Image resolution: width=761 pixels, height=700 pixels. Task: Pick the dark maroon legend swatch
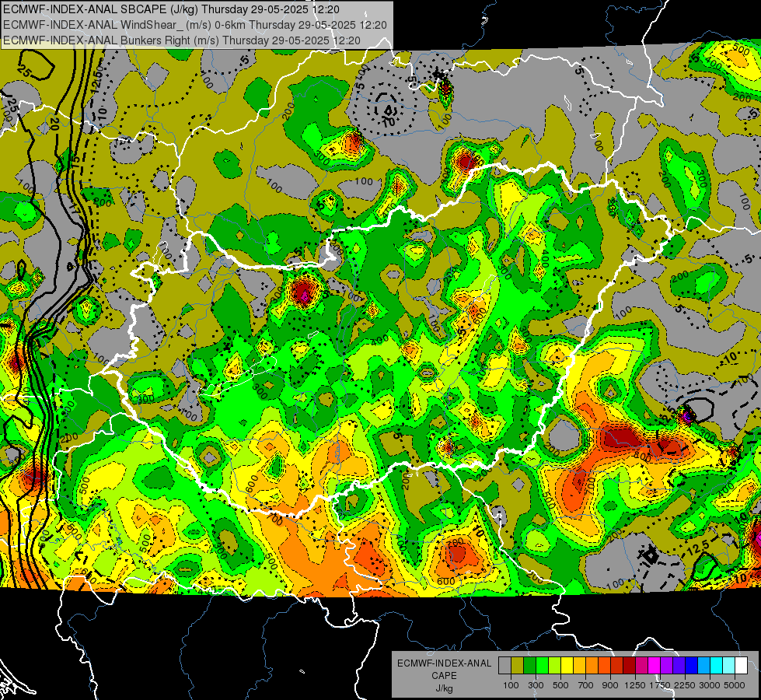coord(630,666)
